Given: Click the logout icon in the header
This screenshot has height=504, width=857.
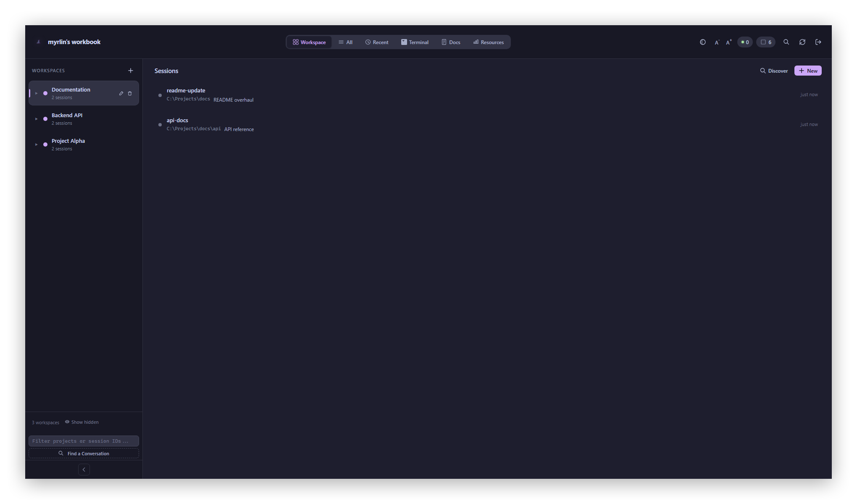Looking at the screenshot, I should 818,42.
